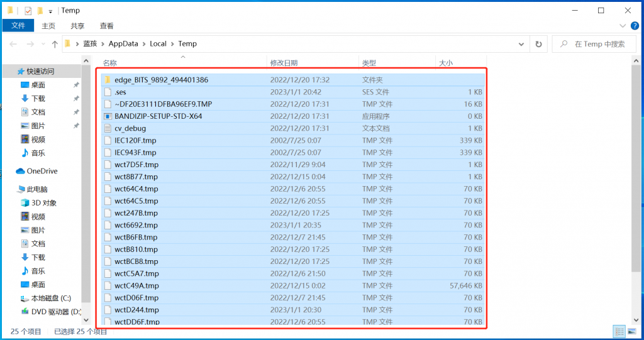Open Help with the question mark icon

click(x=635, y=26)
